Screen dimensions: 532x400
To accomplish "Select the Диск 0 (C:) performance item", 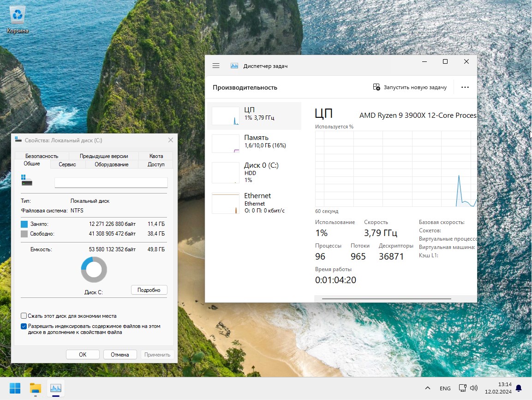I will (254, 172).
